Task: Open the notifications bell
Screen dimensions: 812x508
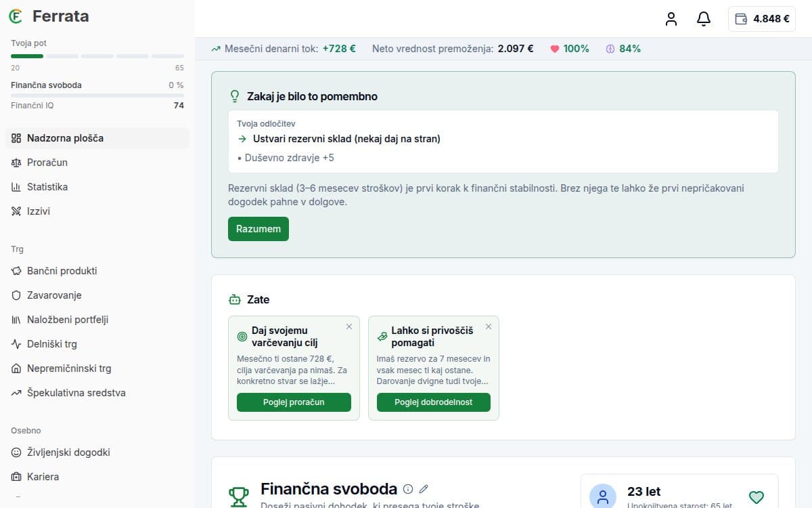Action: (704, 19)
